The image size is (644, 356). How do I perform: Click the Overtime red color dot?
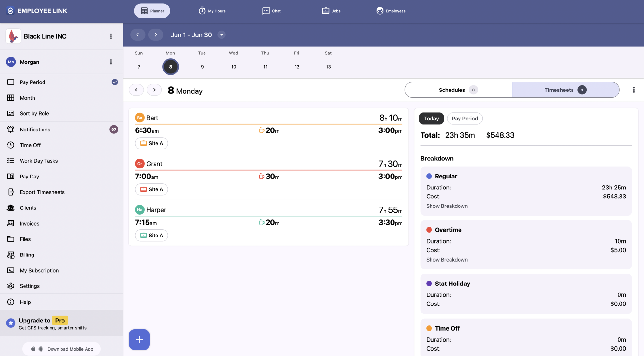pos(429,230)
